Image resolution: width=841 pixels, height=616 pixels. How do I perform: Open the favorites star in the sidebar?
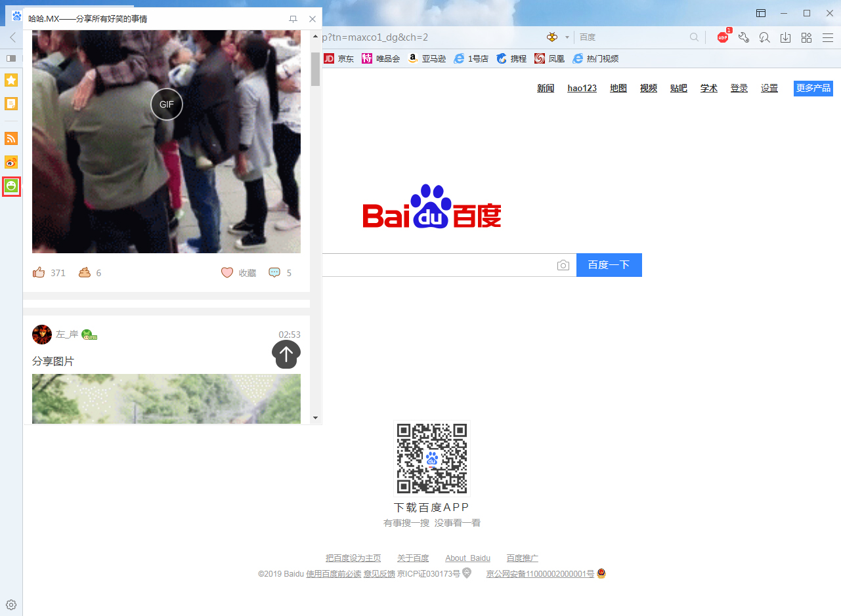click(11, 80)
